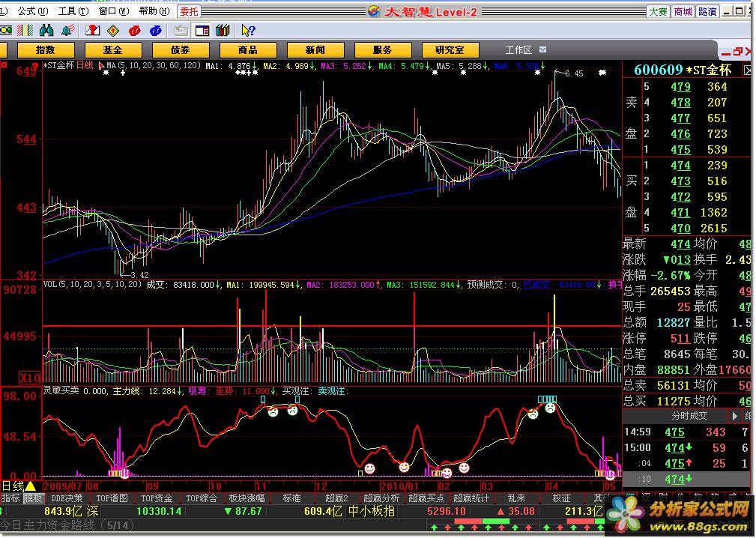Click the X10 volume scale marker
The width and height of the screenshot is (756, 538).
(x=29, y=378)
